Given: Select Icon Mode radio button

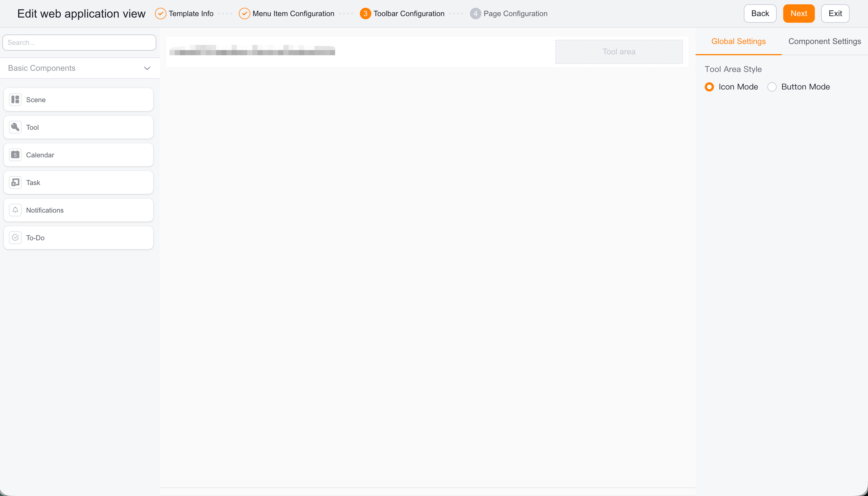Looking at the screenshot, I should (x=709, y=87).
